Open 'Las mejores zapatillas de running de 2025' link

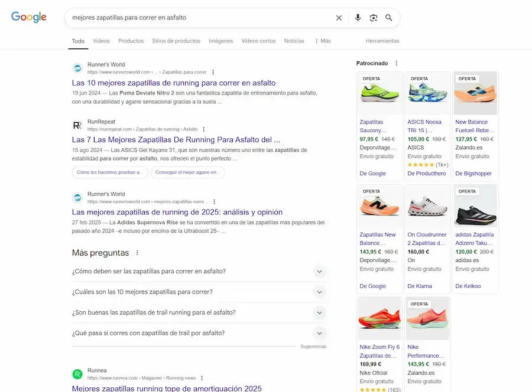[177, 212]
